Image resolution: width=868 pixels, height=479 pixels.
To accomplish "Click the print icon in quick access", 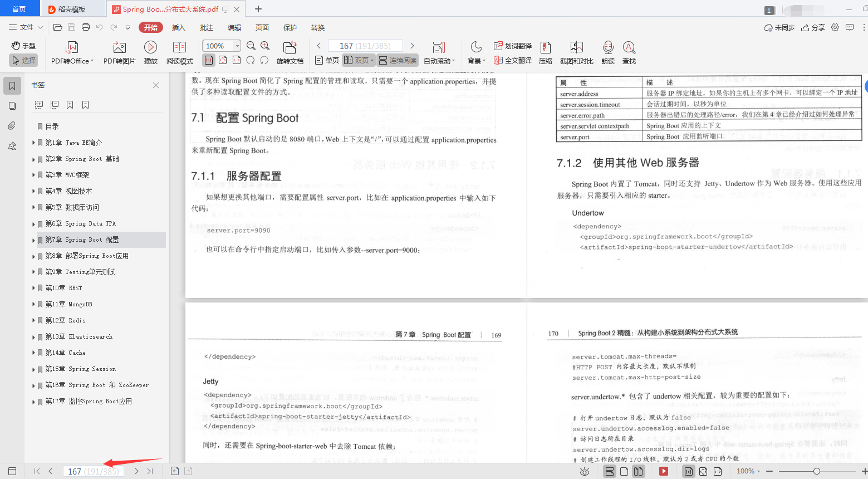I will click(x=86, y=27).
